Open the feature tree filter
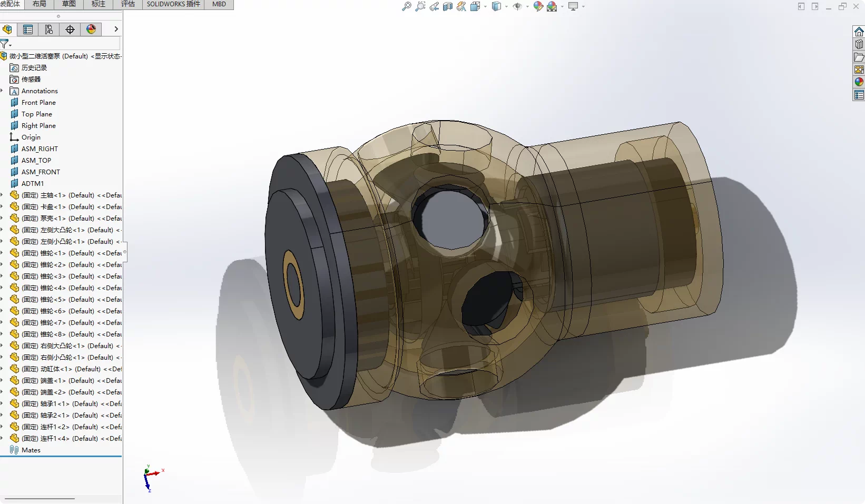 point(5,44)
